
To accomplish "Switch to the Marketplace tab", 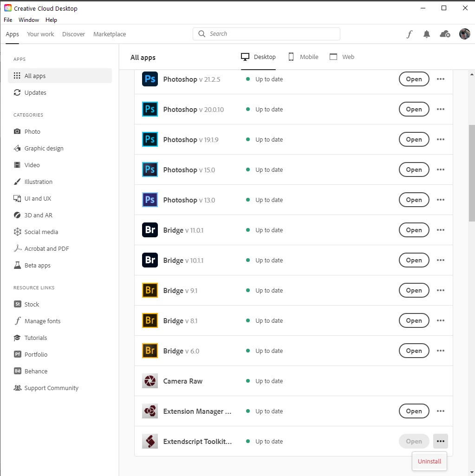I will (x=110, y=34).
